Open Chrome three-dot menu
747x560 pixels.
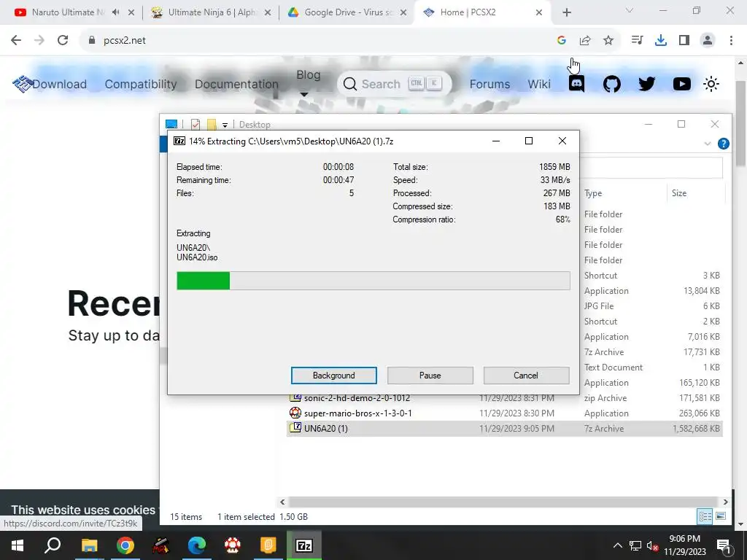coord(731,41)
